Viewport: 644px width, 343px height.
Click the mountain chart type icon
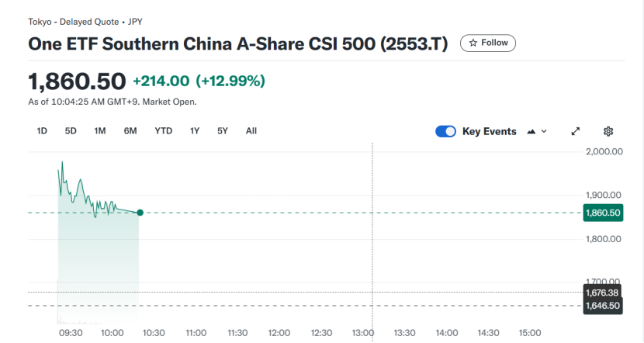click(531, 131)
